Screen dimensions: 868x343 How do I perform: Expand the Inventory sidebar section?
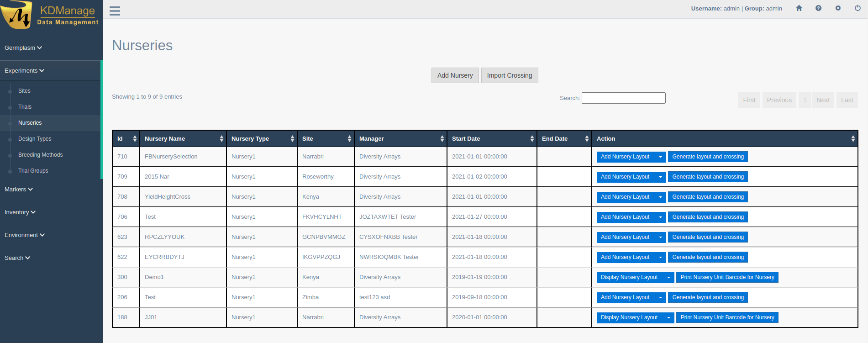(x=20, y=212)
